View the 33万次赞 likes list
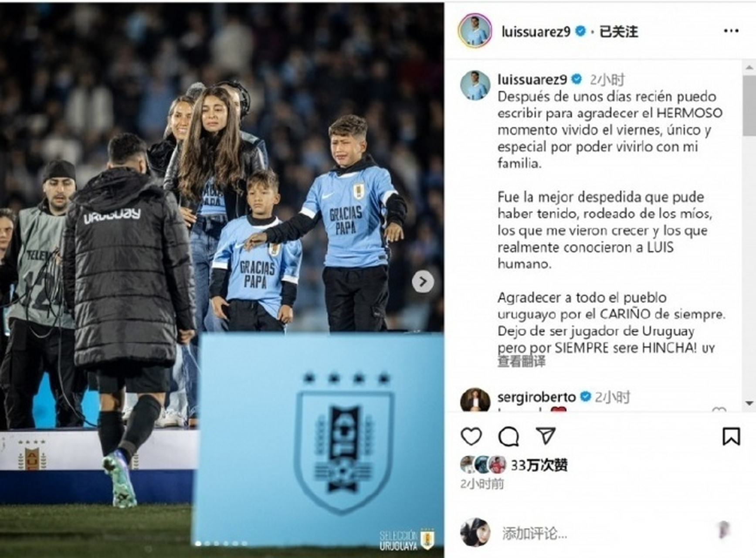Screen dimensions: 756x558 tap(539, 465)
